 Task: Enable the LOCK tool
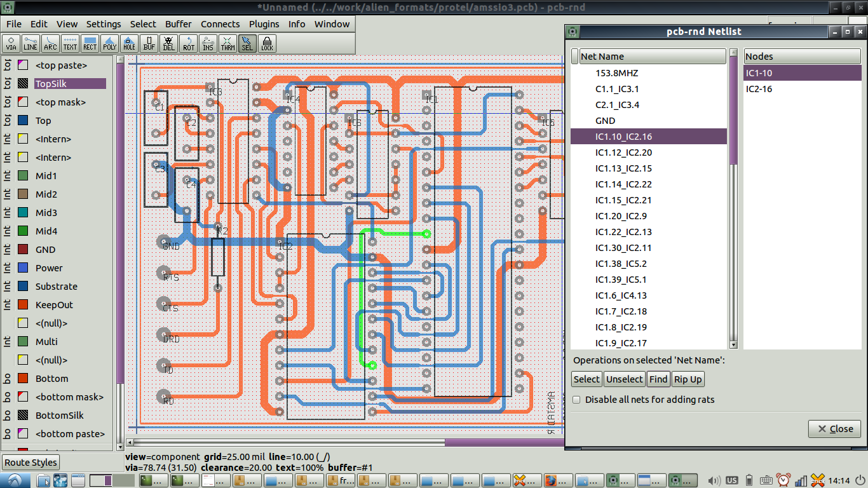(x=267, y=43)
